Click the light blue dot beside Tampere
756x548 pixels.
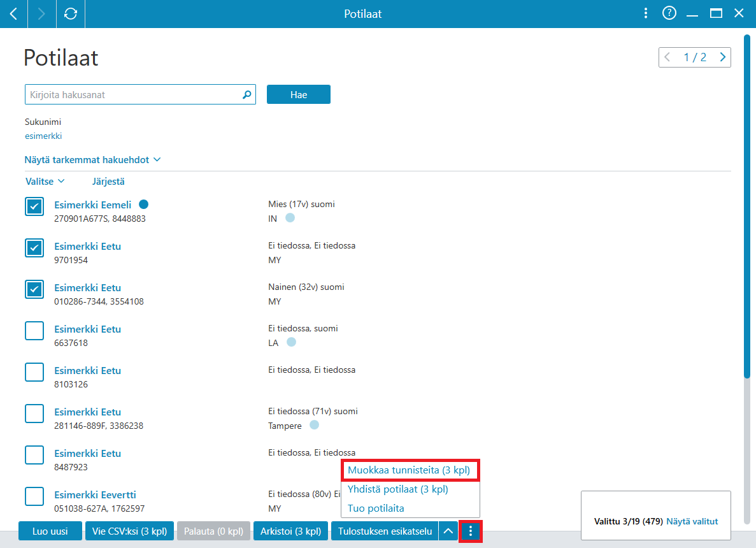click(315, 425)
